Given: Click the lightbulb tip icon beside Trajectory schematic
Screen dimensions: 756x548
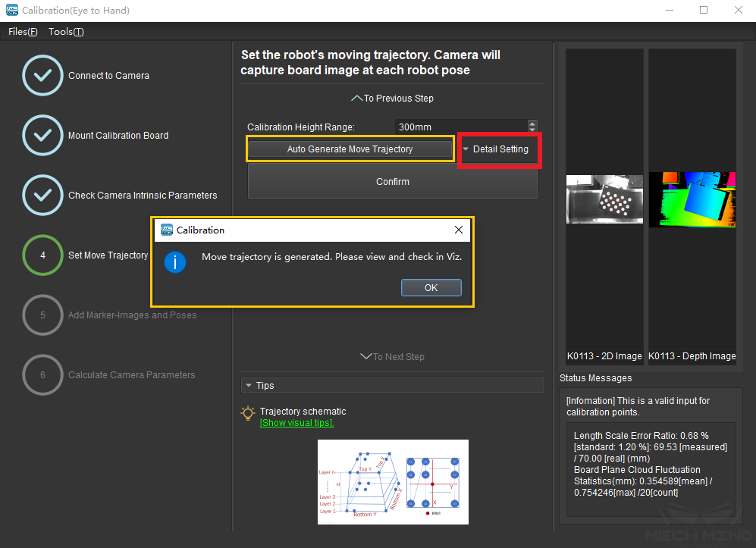Looking at the screenshot, I should coord(248,413).
